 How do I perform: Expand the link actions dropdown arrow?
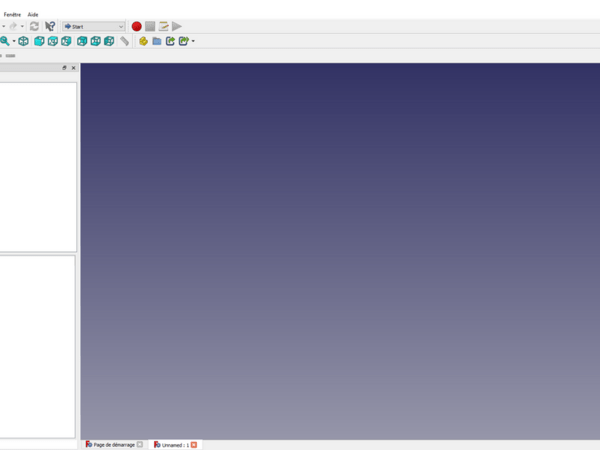(x=193, y=41)
